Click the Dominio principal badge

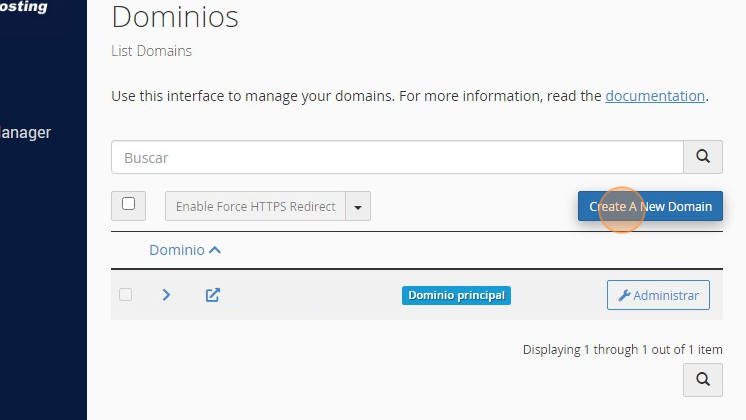(x=456, y=295)
